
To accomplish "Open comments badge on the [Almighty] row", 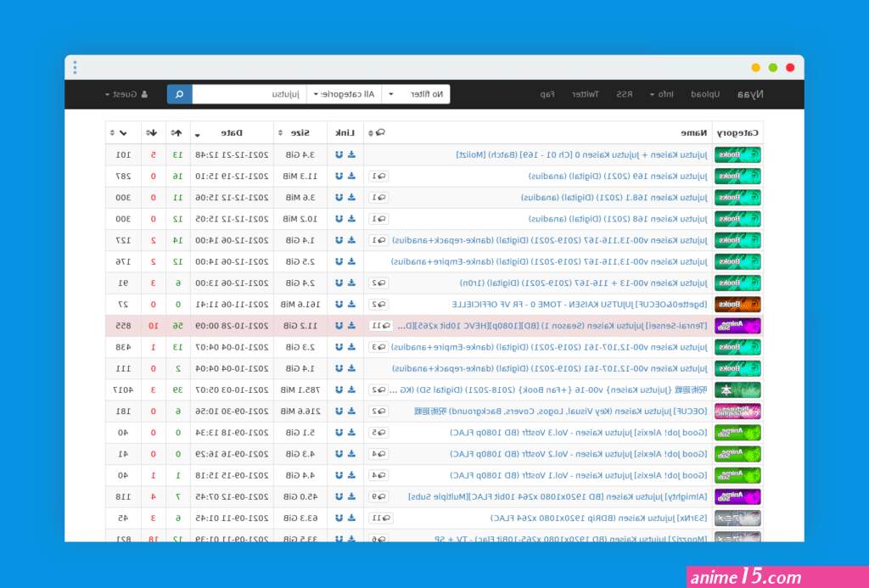I will [x=378, y=496].
